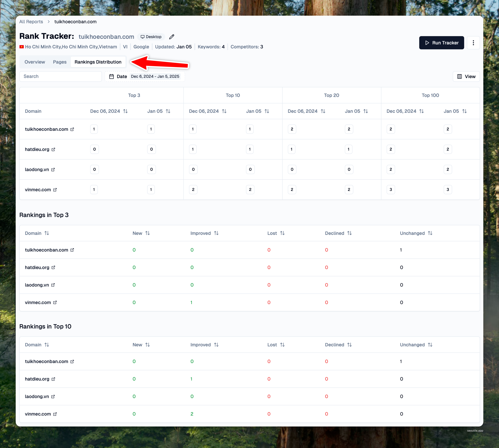Viewport: 499px width, 448px height.
Task: Open external link icon for vinmec.com in top table
Action: tap(55, 190)
